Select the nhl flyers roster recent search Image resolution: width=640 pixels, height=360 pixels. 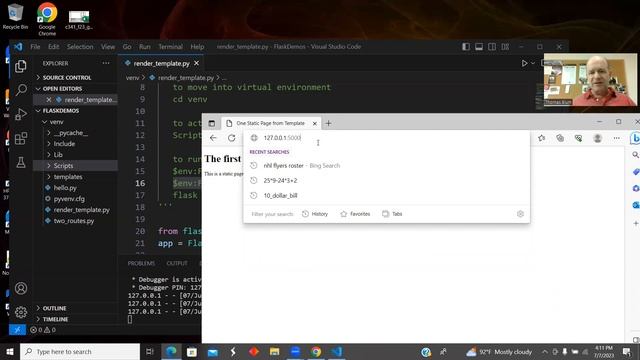tap(387, 166)
